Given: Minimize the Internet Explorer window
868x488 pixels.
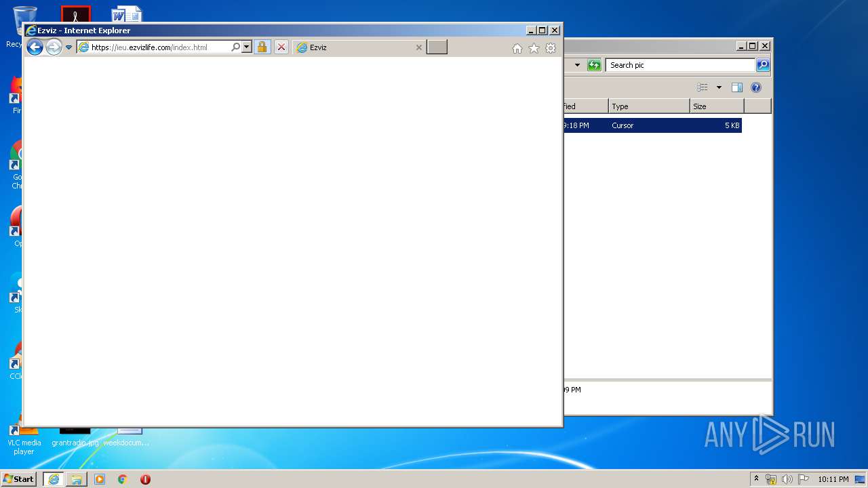Looking at the screenshot, I should point(531,30).
